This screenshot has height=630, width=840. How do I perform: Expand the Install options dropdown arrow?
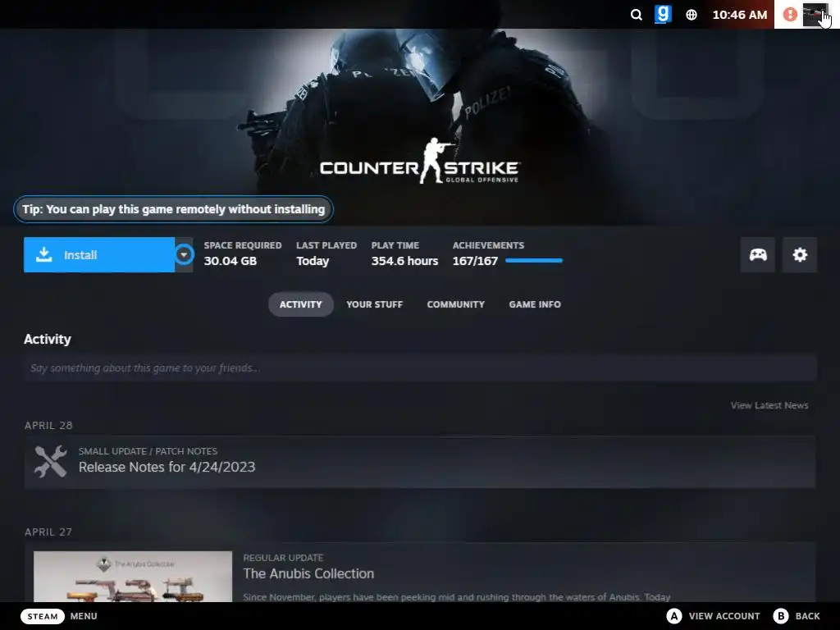[184, 255]
